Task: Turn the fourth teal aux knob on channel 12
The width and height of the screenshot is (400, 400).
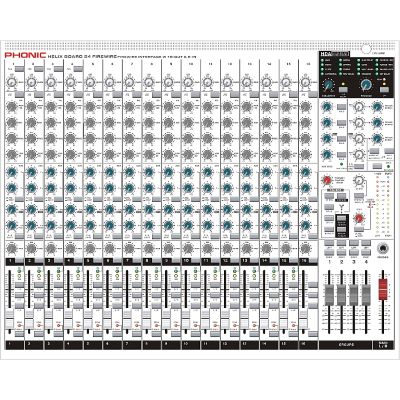Action: (x=227, y=225)
